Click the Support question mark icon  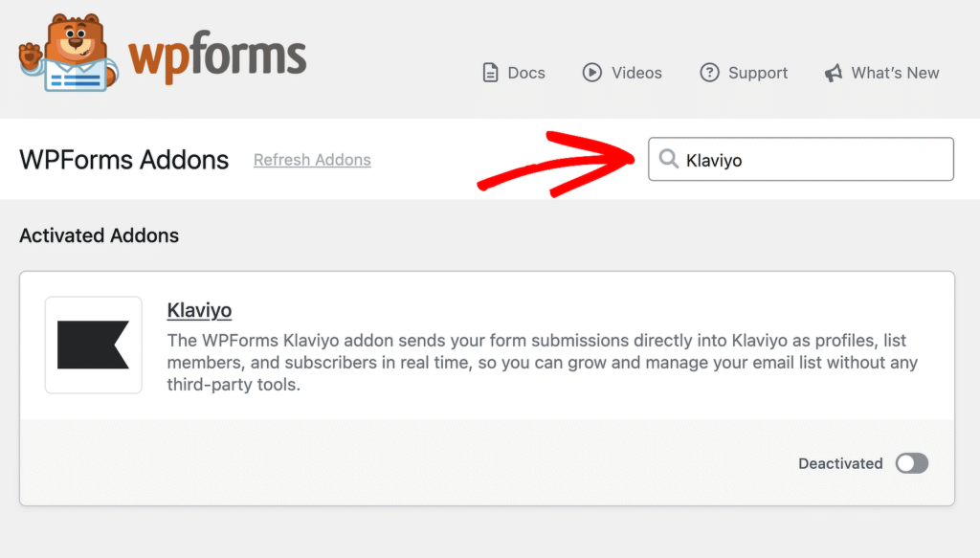[709, 73]
